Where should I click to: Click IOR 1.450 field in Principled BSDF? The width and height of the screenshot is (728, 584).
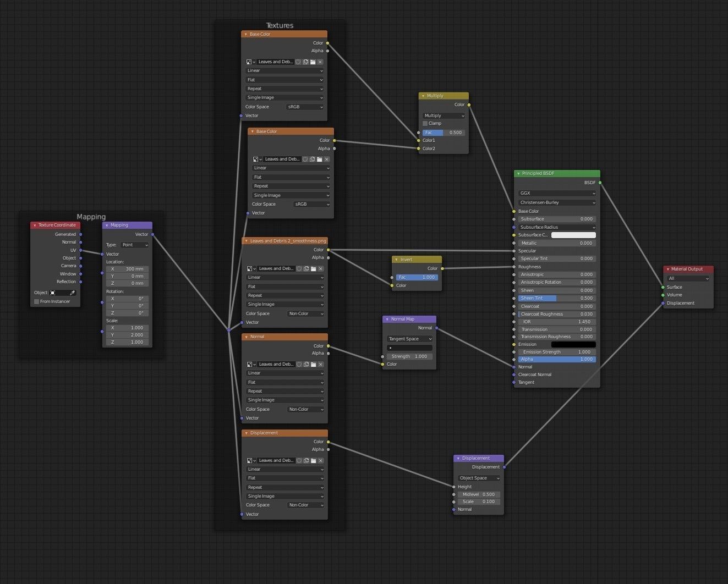click(557, 322)
